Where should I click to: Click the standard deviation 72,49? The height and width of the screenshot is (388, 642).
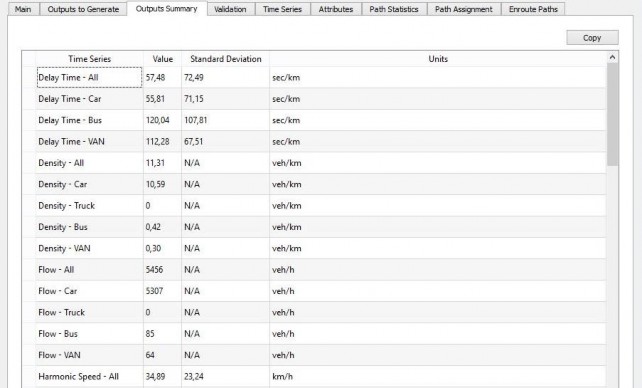194,77
